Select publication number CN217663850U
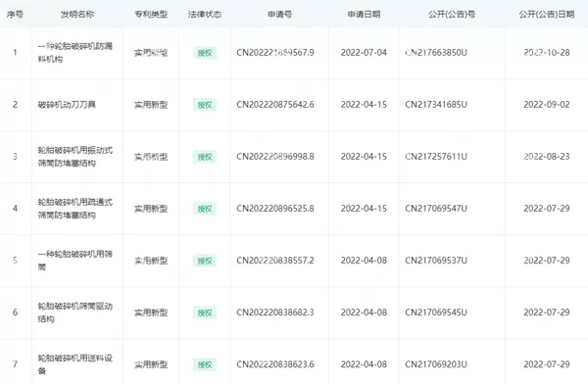Screen dimensions: 588x384 pyautogui.click(x=436, y=53)
